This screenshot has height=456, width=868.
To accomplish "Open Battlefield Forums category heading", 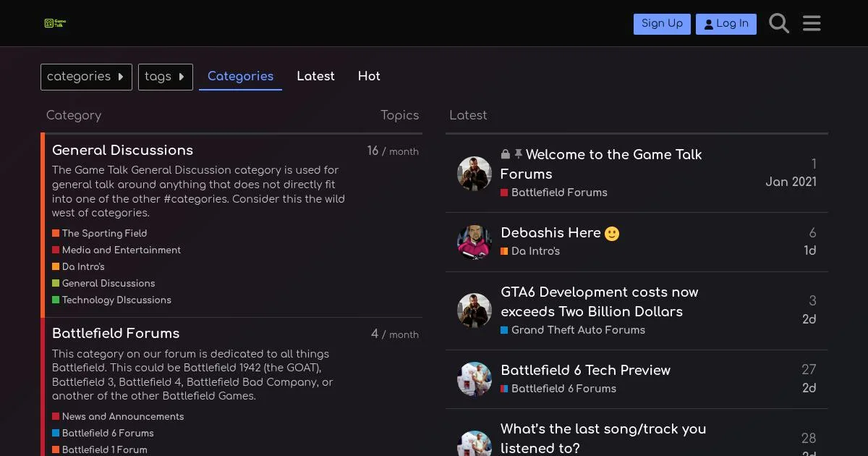I will point(116,334).
